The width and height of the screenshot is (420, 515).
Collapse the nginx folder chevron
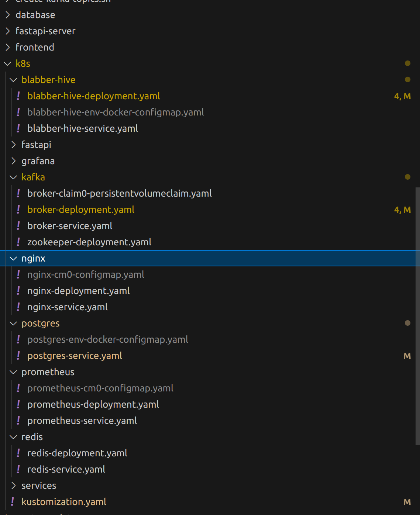click(14, 258)
